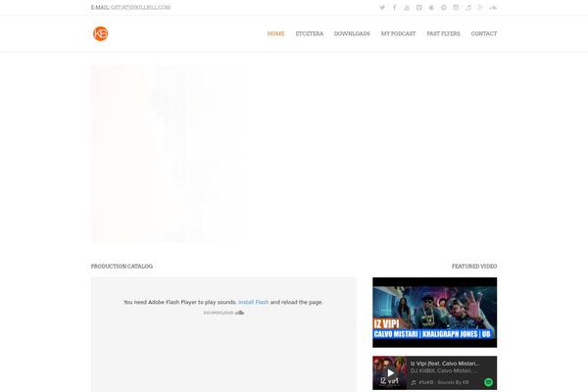
Task: Click the Install Flash link
Action: coord(254,302)
